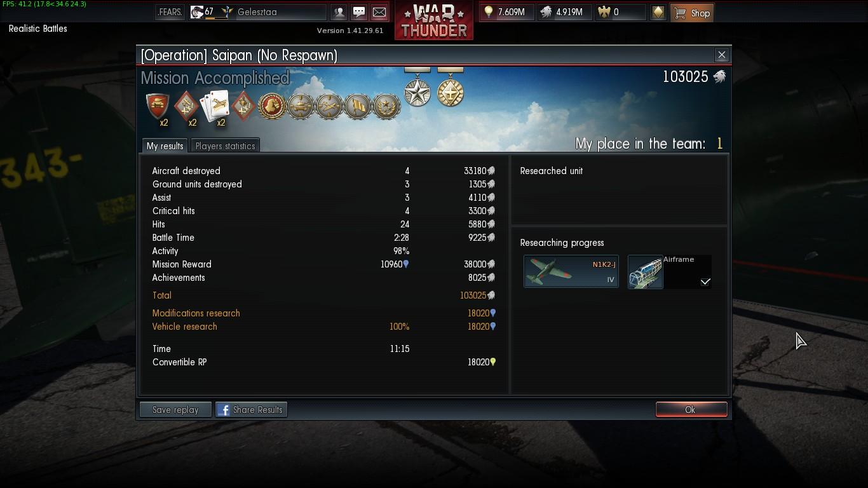Open the friends list icon
The width and height of the screenshot is (868, 488).
(339, 12)
